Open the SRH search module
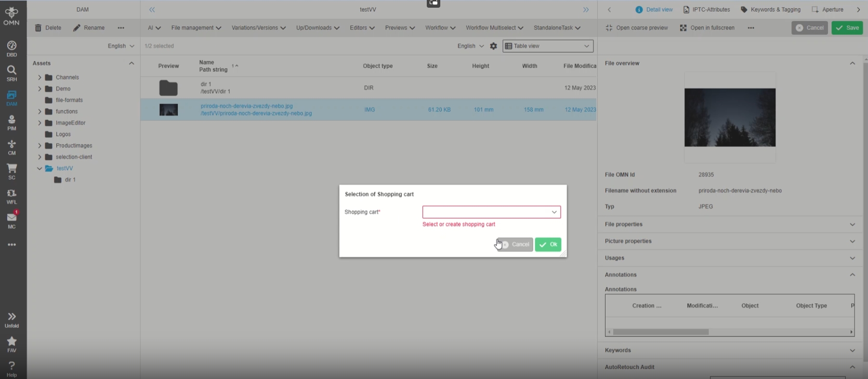Viewport: 868px width, 379px height. tap(12, 73)
